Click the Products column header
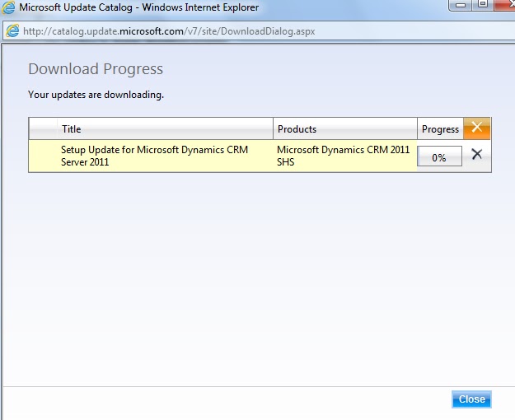Viewport: 515px width, 420px height. click(x=345, y=128)
